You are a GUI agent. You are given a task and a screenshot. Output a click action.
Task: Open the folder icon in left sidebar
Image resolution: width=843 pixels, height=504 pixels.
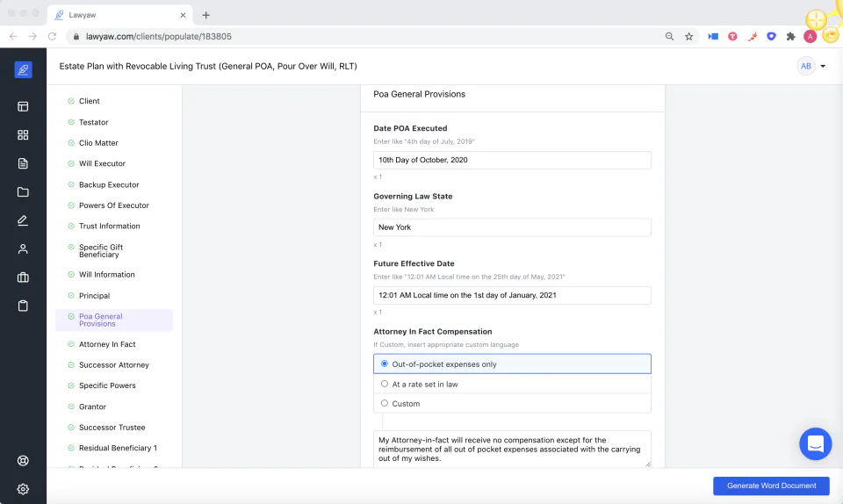pyautogui.click(x=23, y=191)
